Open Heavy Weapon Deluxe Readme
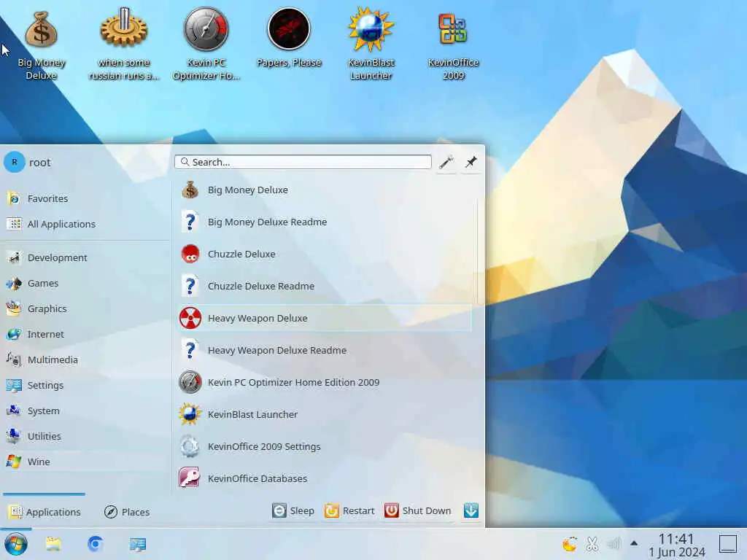This screenshot has height=560, width=747. tap(324, 351)
